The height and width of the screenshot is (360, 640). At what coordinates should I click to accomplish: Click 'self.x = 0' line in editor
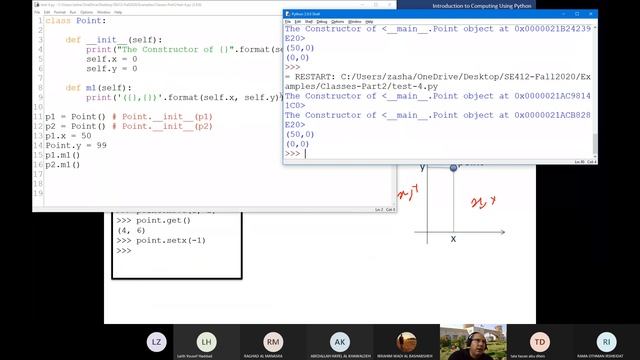pyautogui.click(x=111, y=59)
